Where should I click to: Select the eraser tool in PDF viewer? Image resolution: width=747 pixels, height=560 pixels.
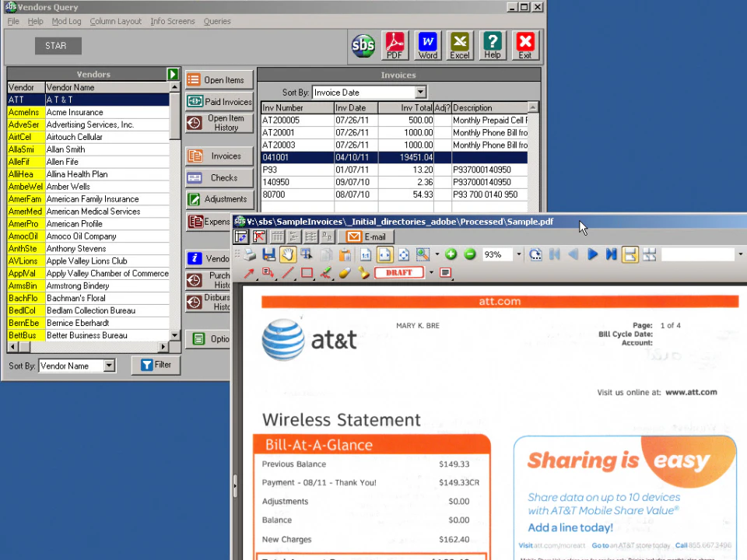click(x=345, y=273)
